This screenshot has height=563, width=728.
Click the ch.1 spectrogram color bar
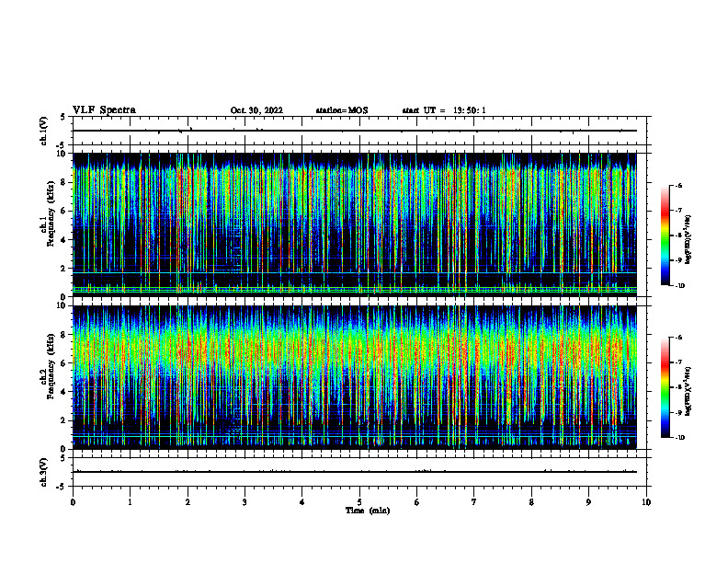(665, 236)
